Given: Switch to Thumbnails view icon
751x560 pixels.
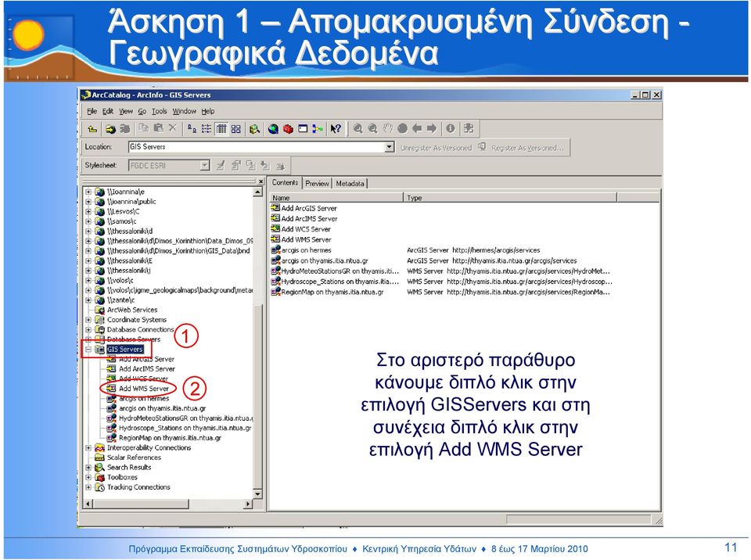Looking at the screenshot, I should (235, 128).
